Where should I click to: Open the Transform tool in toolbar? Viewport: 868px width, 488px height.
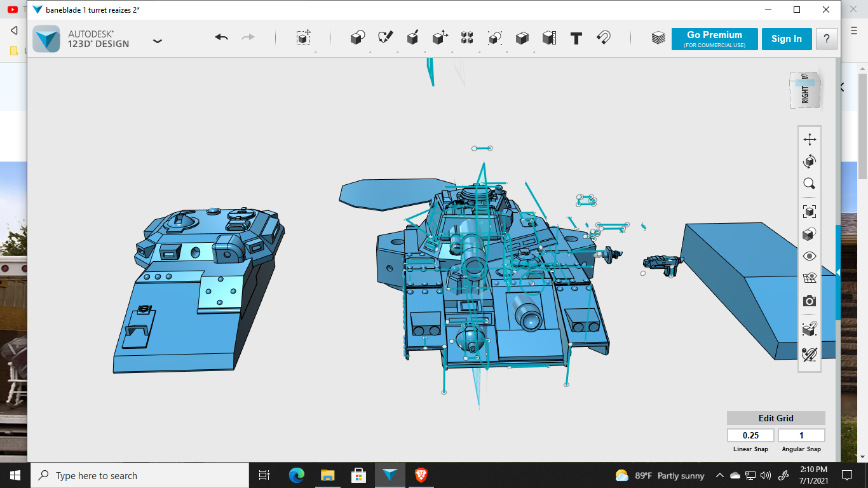[304, 37]
